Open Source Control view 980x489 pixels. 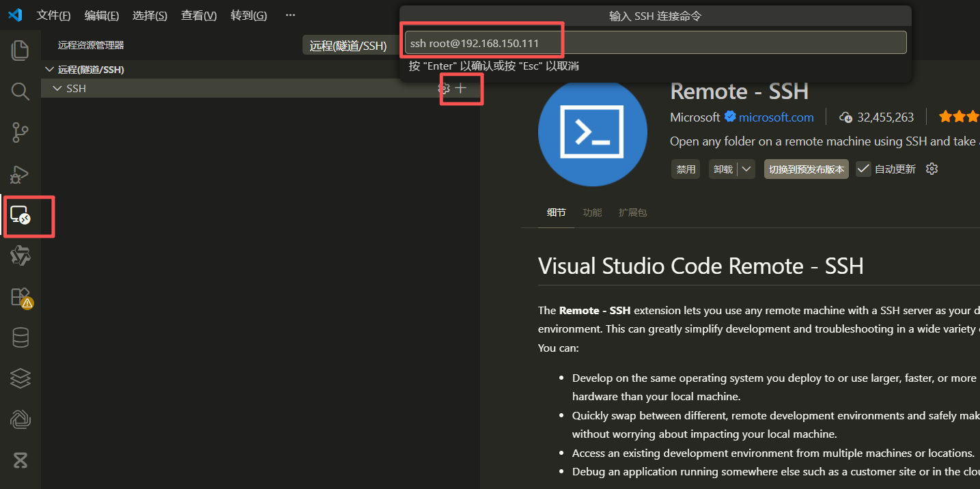tap(20, 132)
